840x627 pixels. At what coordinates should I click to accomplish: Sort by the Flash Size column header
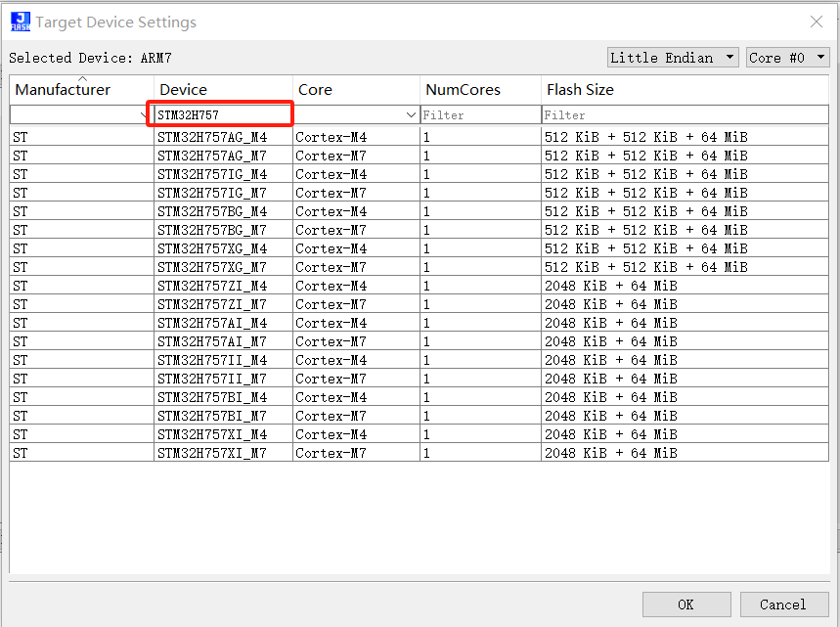click(685, 89)
